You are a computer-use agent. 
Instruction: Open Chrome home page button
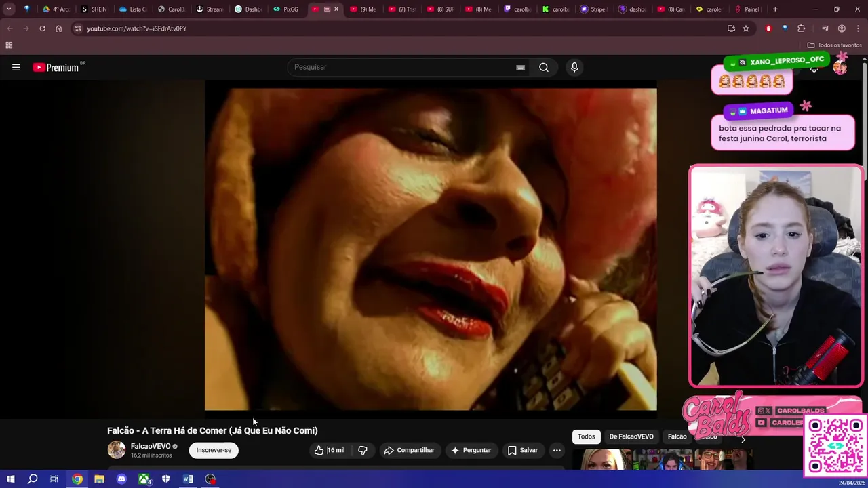click(x=58, y=28)
